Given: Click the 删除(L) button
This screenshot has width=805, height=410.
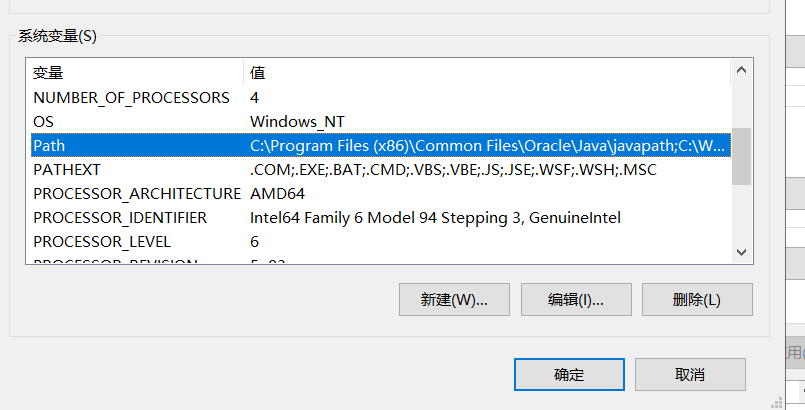Looking at the screenshot, I should pyautogui.click(x=697, y=300).
